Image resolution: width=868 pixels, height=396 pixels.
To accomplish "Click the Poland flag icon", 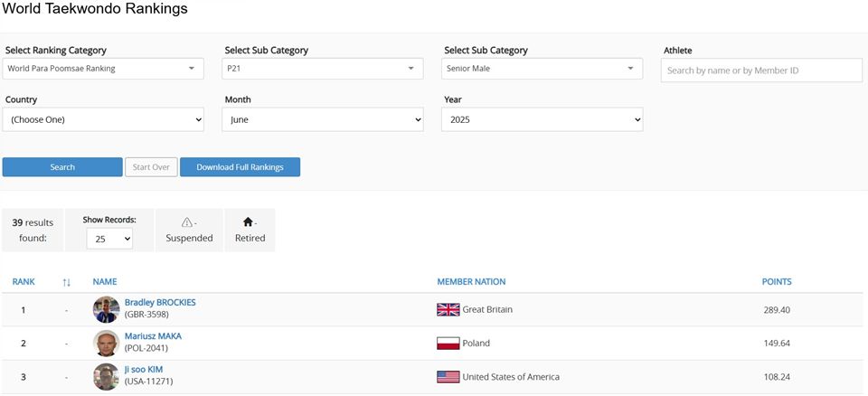I will pos(448,344).
